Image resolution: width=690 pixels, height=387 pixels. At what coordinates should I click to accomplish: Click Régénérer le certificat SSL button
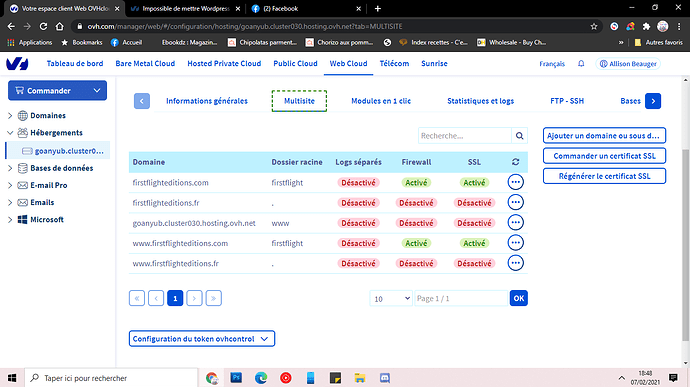pyautogui.click(x=604, y=176)
